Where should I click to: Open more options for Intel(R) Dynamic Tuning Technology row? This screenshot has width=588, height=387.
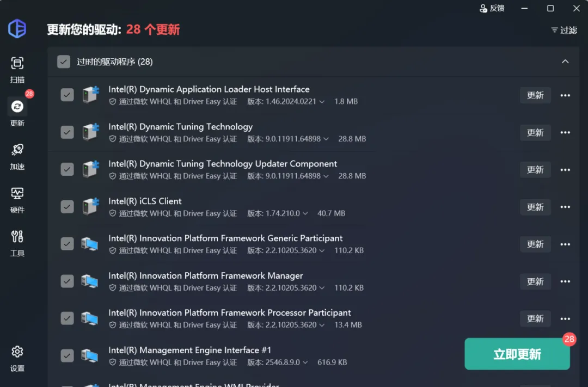coord(565,132)
